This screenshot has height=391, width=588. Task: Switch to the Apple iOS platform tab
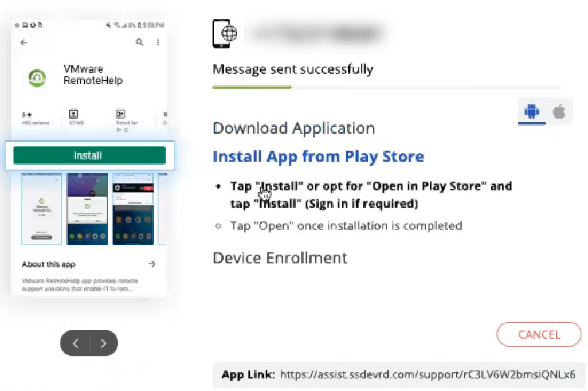click(x=559, y=111)
